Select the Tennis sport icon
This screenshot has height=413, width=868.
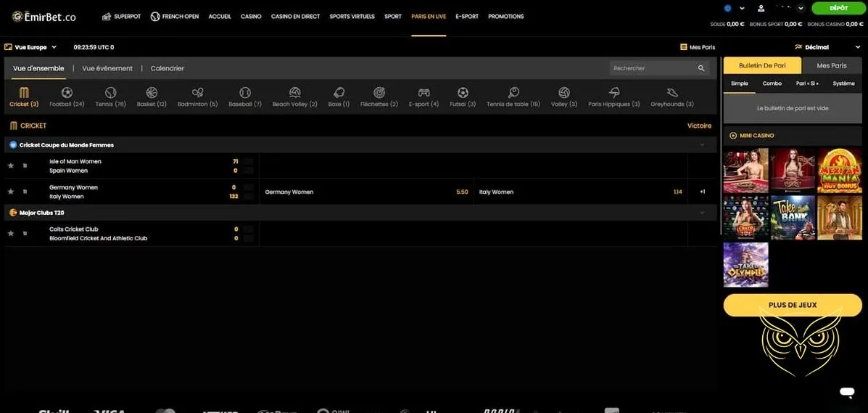click(110, 94)
